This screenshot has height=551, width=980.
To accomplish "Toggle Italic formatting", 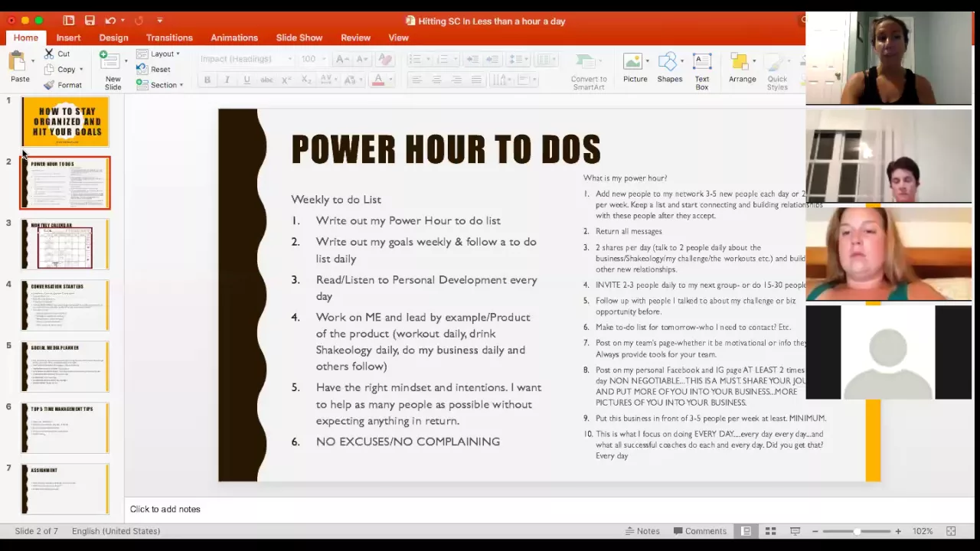I will [227, 80].
